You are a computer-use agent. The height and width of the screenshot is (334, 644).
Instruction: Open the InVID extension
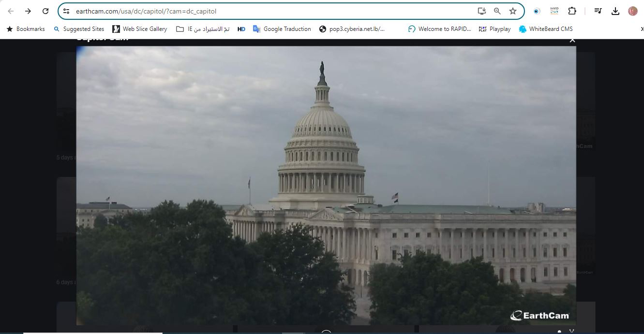pos(554,11)
